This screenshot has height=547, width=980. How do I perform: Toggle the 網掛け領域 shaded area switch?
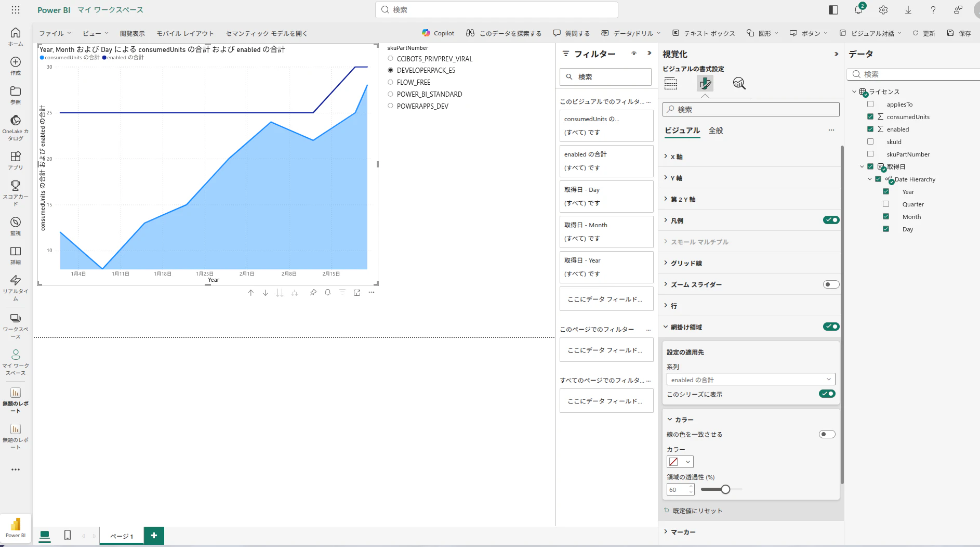(x=831, y=327)
